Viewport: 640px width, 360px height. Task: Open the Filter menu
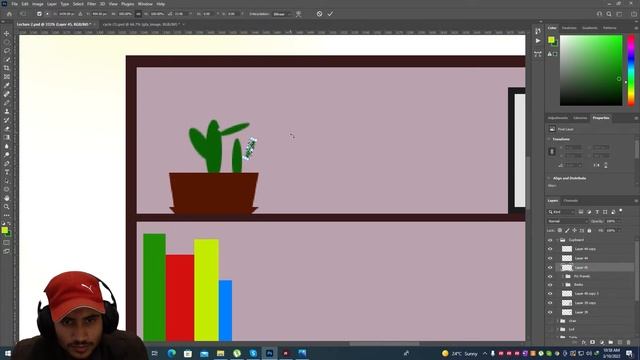[x=91, y=4]
